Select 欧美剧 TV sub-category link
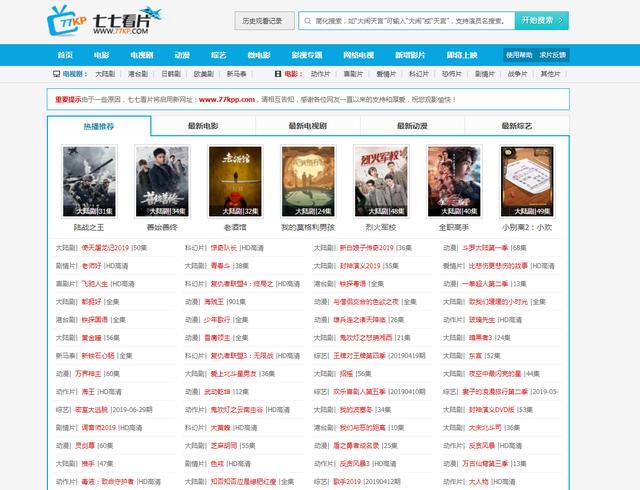Image resolution: width=640 pixels, height=490 pixels. [x=203, y=74]
